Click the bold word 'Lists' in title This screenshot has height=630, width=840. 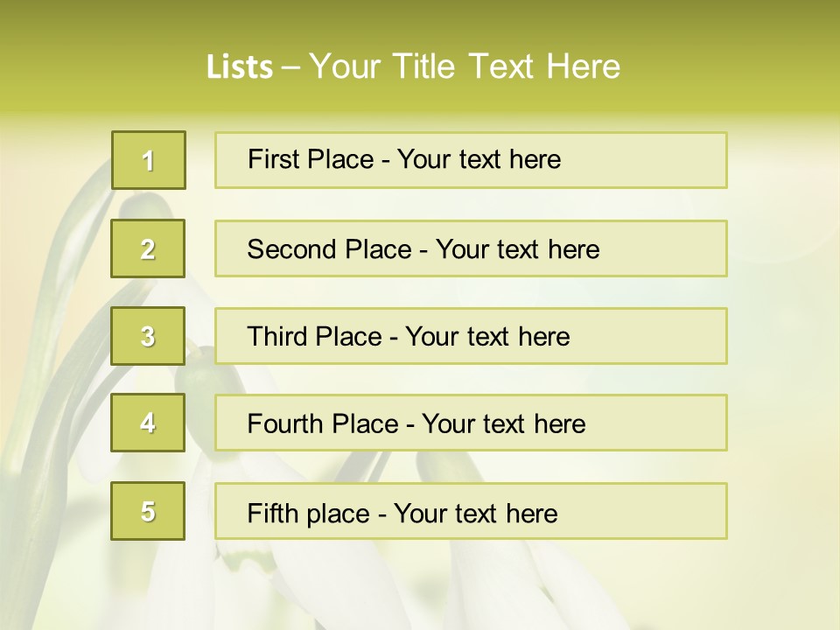point(239,66)
